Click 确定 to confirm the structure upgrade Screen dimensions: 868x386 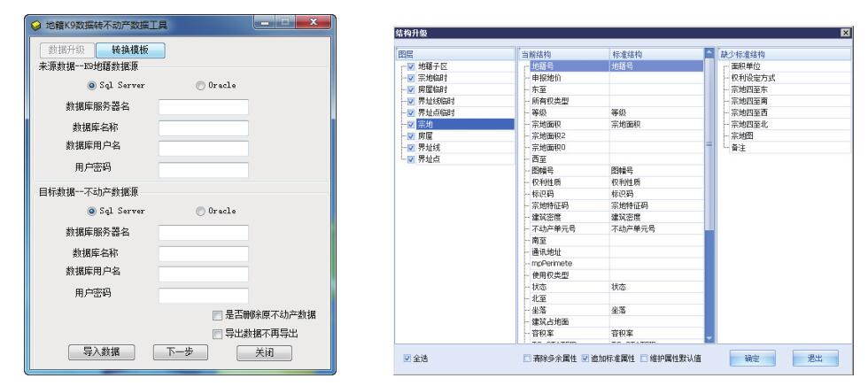click(x=751, y=357)
